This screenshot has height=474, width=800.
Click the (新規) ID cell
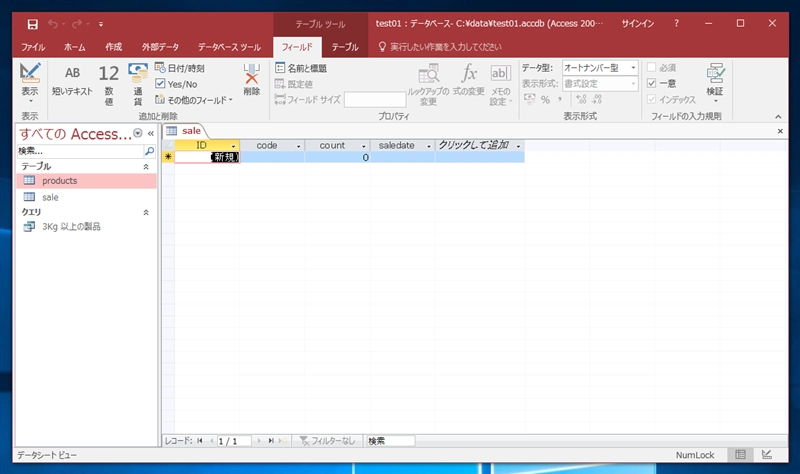(x=207, y=157)
